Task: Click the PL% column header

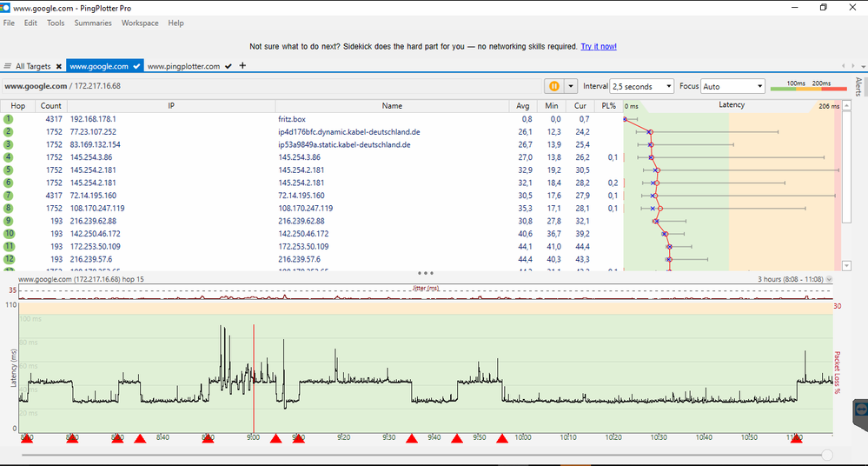Action: point(608,106)
